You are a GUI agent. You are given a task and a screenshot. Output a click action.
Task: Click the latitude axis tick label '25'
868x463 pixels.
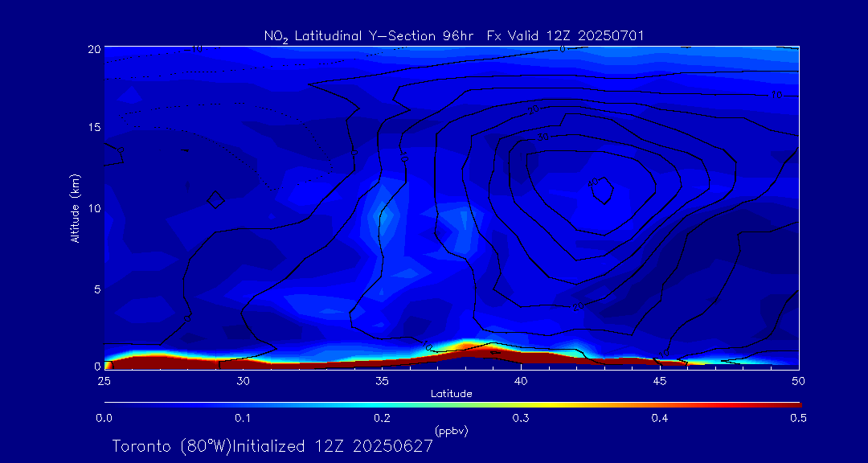104,380
